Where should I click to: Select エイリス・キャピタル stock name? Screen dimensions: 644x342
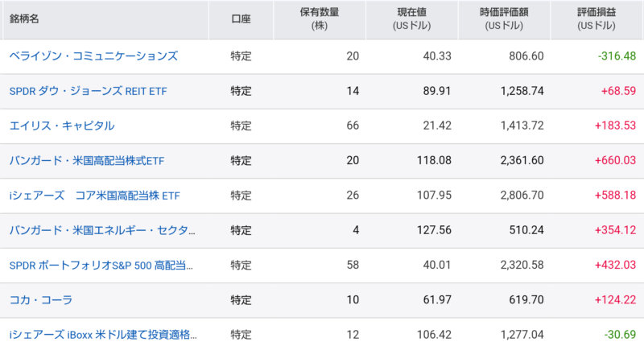[62, 126]
